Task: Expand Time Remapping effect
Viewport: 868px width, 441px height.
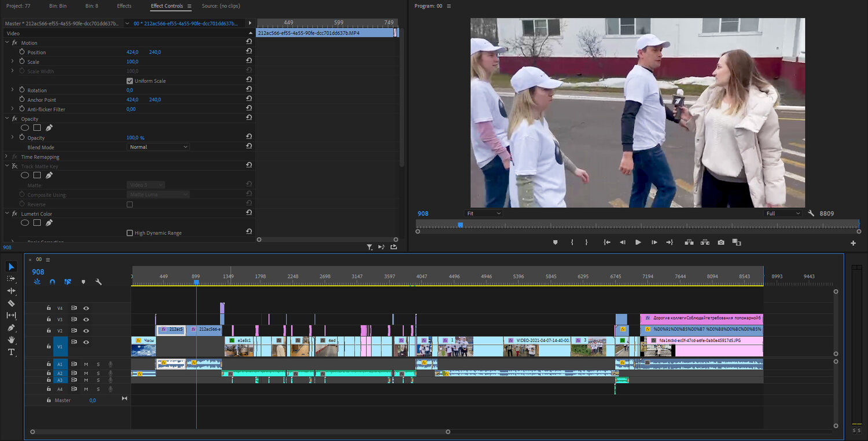Action: (6, 156)
